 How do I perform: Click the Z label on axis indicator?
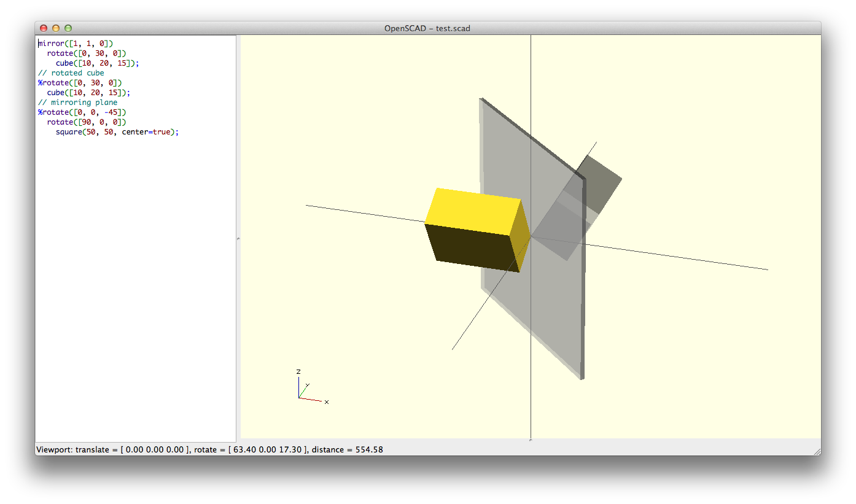point(298,372)
